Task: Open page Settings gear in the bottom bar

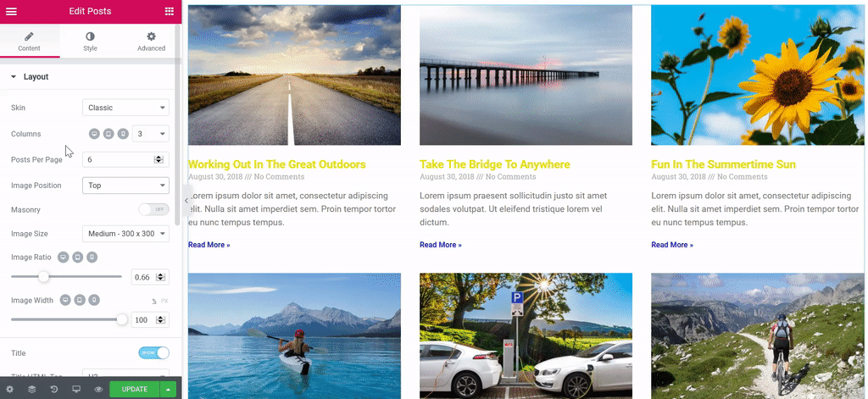Action: pos(9,389)
